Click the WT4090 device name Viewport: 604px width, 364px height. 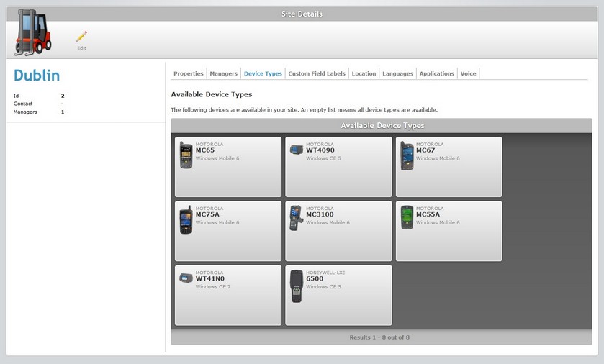[x=320, y=150]
